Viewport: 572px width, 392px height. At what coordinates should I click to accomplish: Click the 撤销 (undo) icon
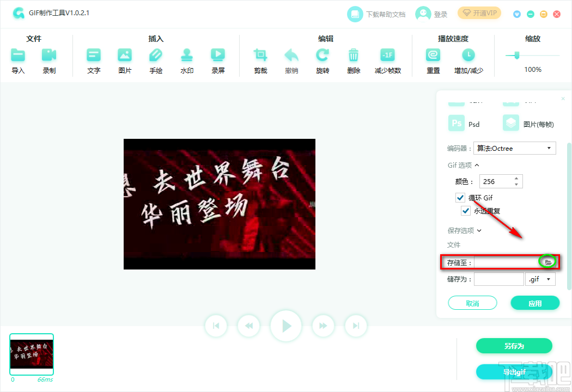click(291, 56)
